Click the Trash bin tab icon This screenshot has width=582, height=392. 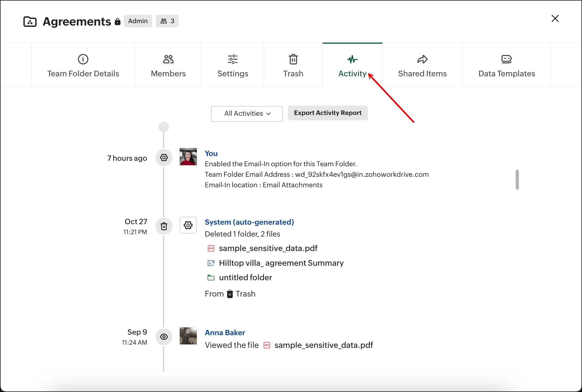(293, 59)
